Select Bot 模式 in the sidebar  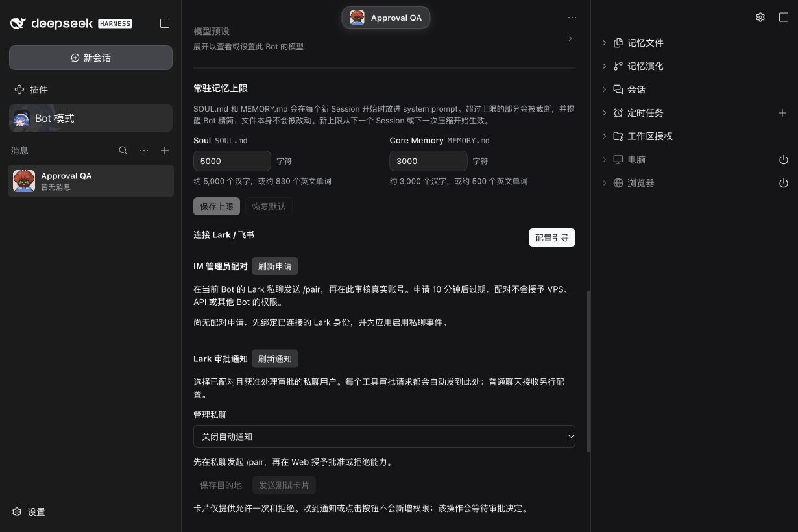tap(91, 118)
